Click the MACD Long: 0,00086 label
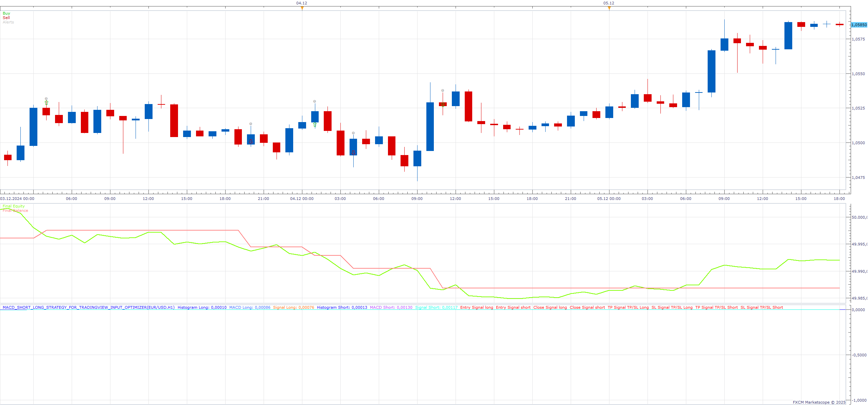Image resolution: width=868 pixels, height=405 pixels. coord(250,307)
